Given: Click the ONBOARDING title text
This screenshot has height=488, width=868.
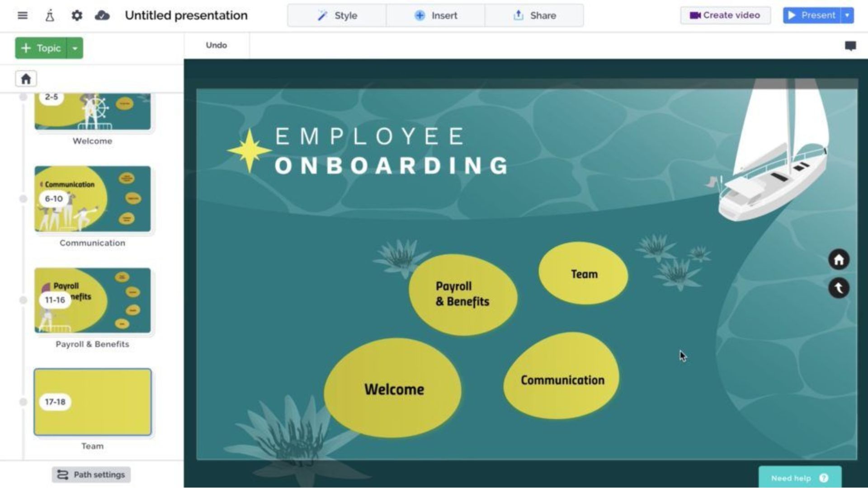Looking at the screenshot, I should pyautogui.click(x=392, y=165).
